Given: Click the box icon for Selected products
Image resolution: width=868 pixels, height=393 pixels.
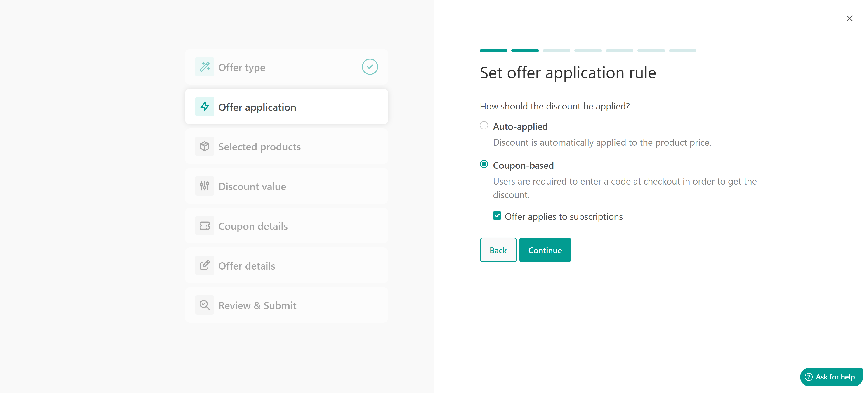Looking at the screenshot, I should [x=205, y=146].
